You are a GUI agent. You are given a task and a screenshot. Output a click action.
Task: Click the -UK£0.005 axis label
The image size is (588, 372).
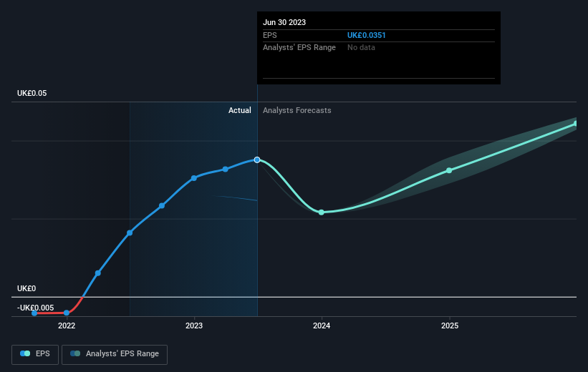point(36,308)
